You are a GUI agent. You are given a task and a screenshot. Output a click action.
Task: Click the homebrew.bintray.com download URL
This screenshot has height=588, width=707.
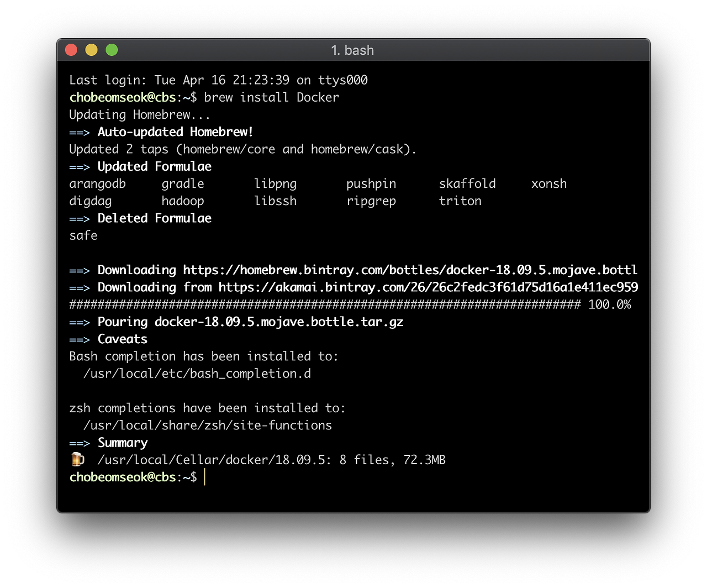pos(410,270)
